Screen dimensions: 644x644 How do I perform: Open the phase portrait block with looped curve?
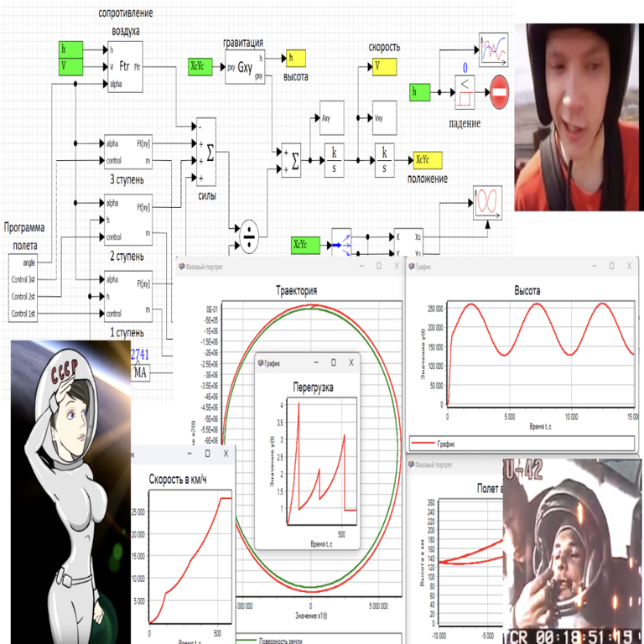pos(487,202)
